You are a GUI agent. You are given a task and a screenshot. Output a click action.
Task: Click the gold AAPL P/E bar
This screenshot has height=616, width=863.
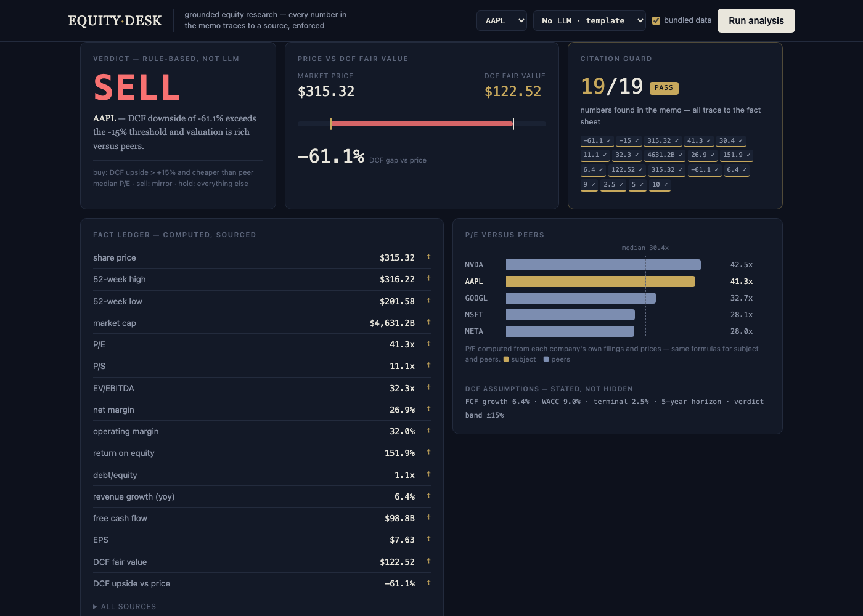point(600,282)
